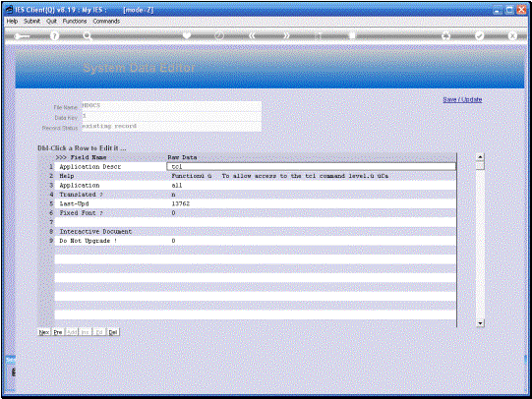This screenshot has height=399, width=532.
Task: Click the magnifier search icon
Action: [87, 36]
